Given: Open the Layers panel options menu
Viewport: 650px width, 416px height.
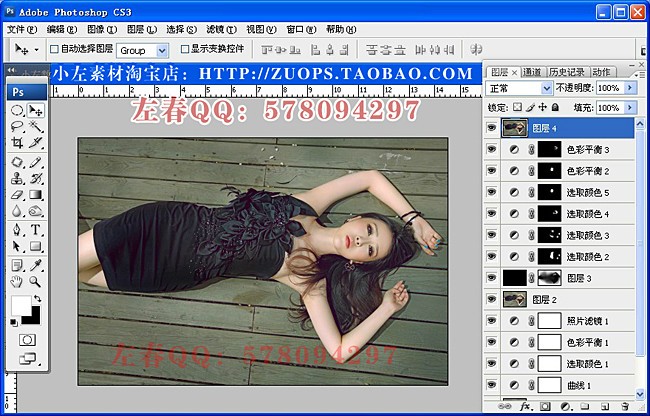Looking at the screenshot, I should pyautogui.click(x=638, y=74).
